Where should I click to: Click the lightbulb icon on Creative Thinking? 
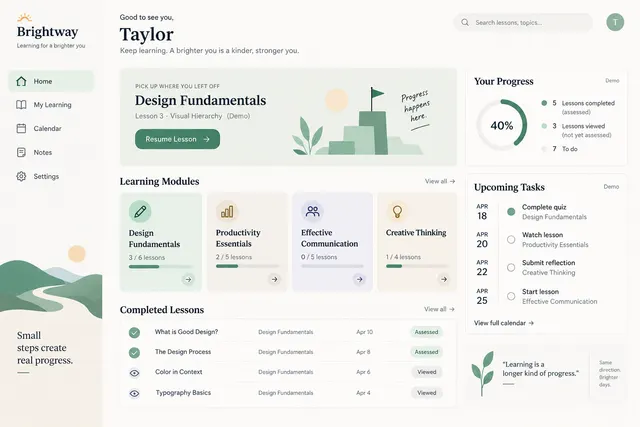point(397,211)
